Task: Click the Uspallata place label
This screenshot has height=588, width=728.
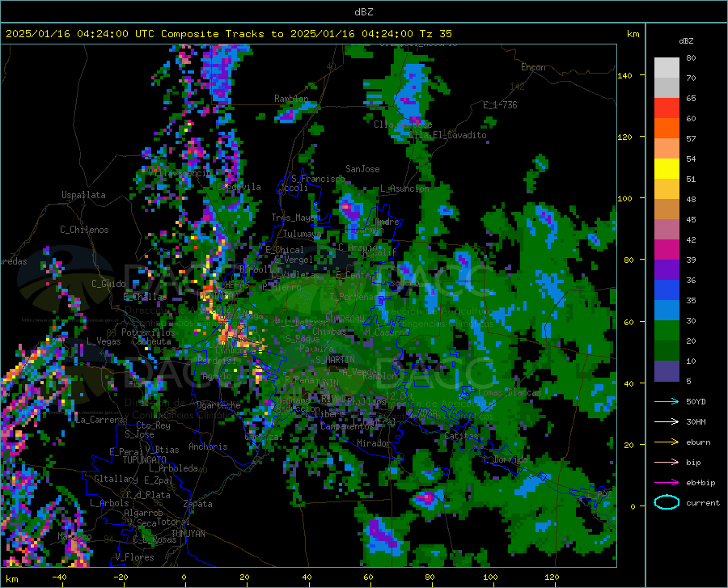Action: click(83, 196)
